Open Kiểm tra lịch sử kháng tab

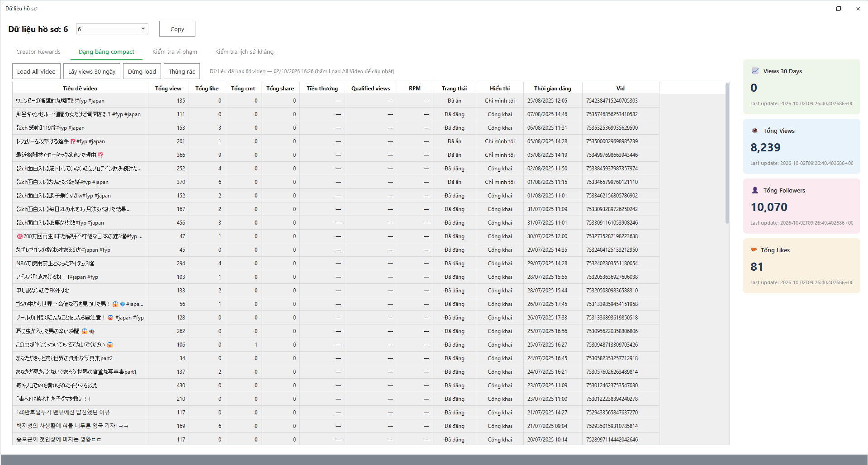point(244,52)
